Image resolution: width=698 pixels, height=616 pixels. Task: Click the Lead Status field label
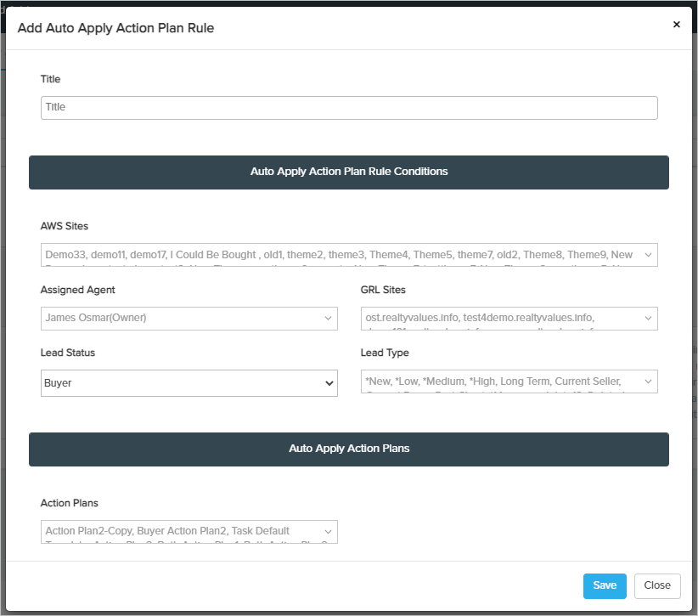click(x=68, y=353)
